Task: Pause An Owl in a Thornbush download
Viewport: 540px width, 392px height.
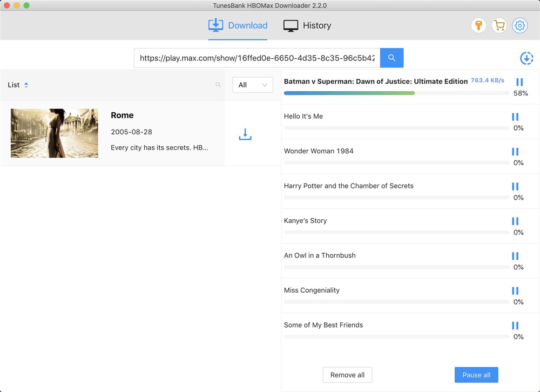Action: pos(515,256)
